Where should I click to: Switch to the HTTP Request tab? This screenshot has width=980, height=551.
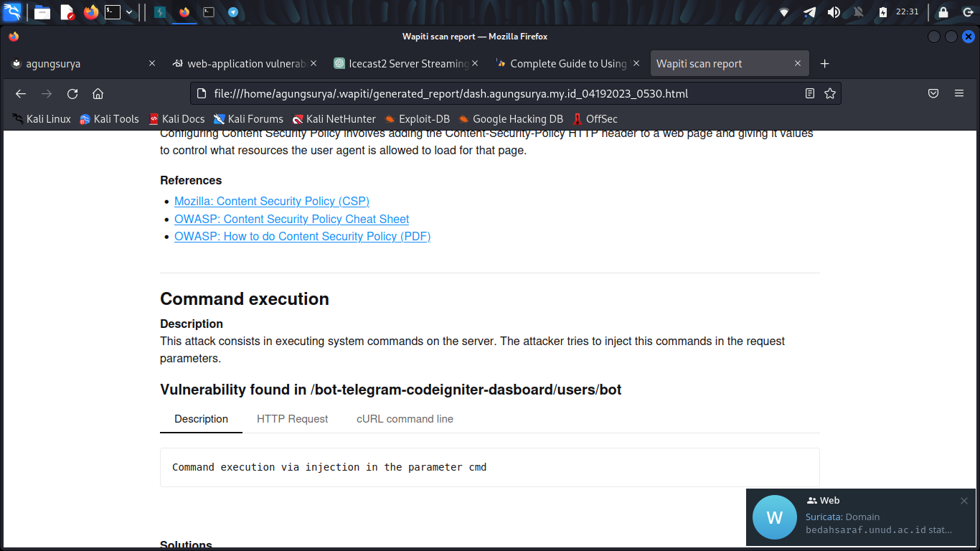click(292, 419)
